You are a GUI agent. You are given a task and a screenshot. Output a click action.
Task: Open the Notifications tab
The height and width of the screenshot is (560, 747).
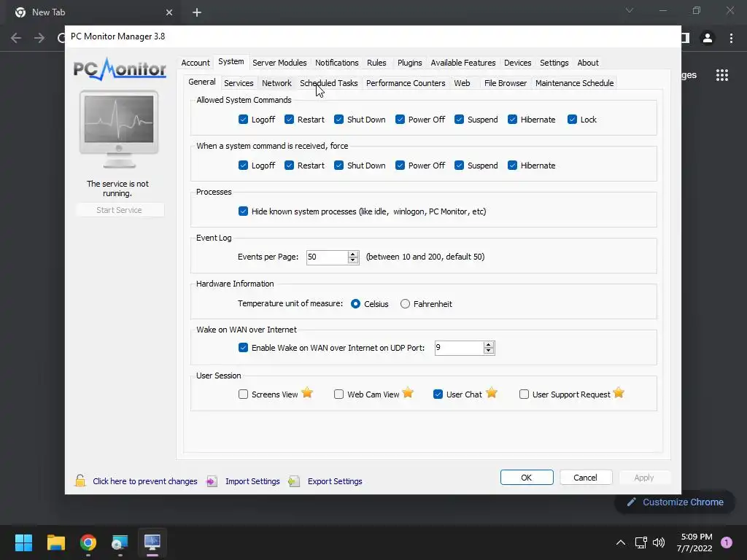coord(337,63)
